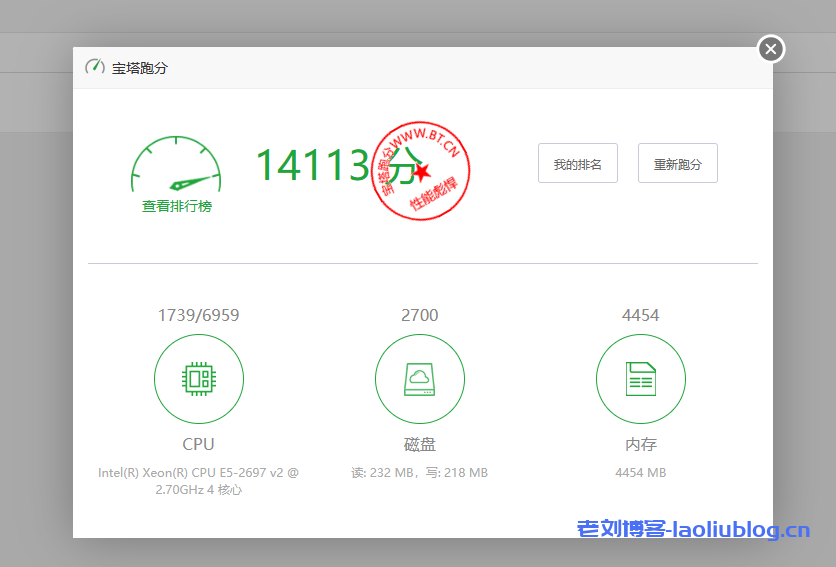The width and height of the screenshot is (836, 567).
Task: Click the Intel Xeon E5-2697 v2 description
Action: 198,481
